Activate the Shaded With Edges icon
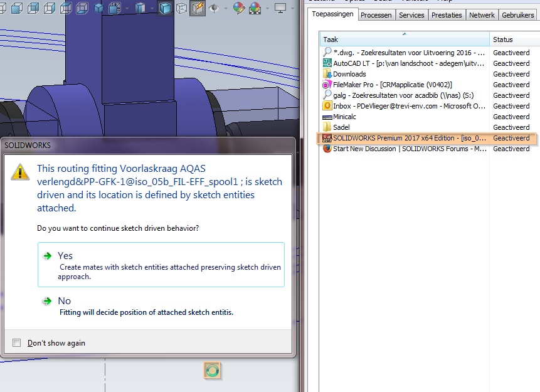The image size is (540, 392). pos(165,8)
